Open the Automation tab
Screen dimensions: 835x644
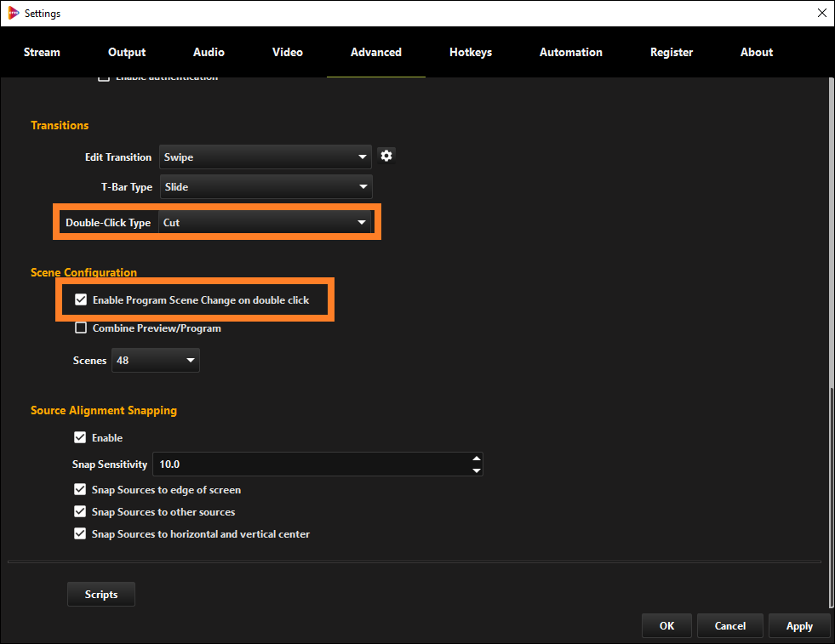point(570,52)
